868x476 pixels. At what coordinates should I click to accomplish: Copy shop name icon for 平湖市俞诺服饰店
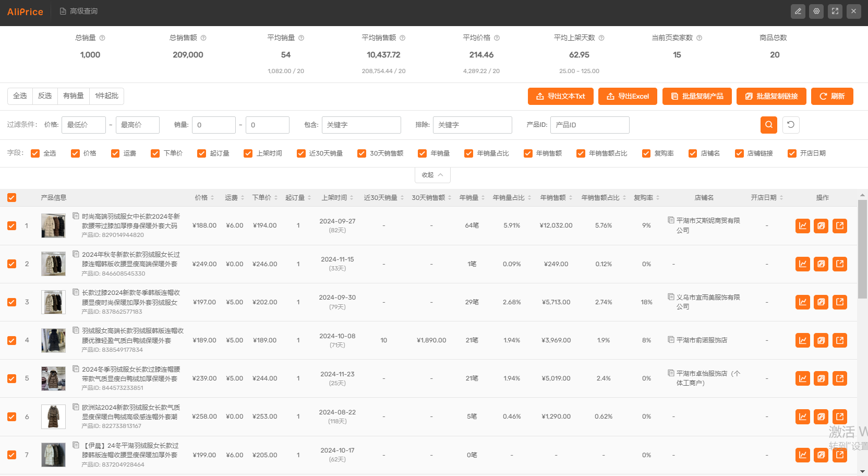tap(671, 340)
